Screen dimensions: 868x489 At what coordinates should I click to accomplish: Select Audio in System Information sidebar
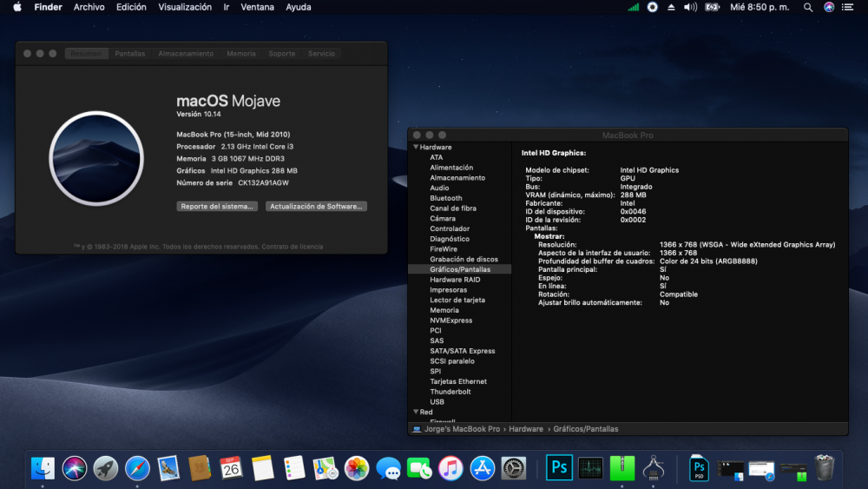[x=439, y=188]
